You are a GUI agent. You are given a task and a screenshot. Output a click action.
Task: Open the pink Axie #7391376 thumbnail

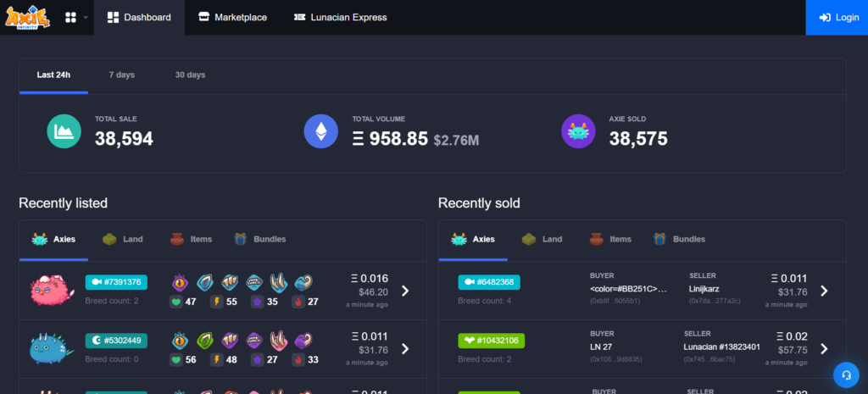52,290
